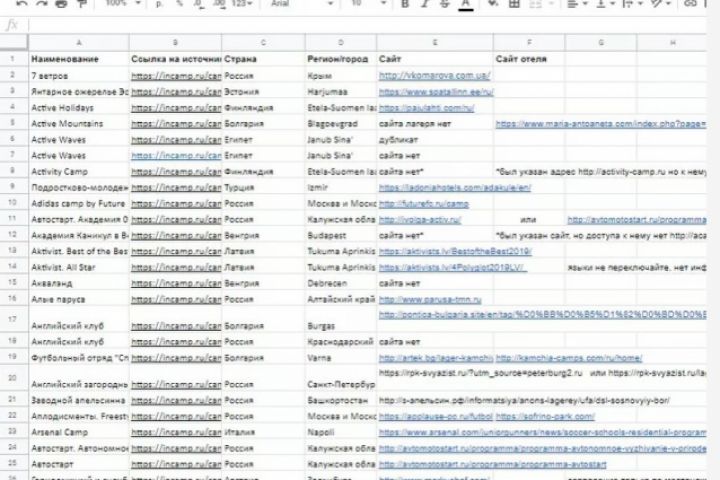Redo the last undone action
This screenshot has width=720, height=480.
pos(42,4)
